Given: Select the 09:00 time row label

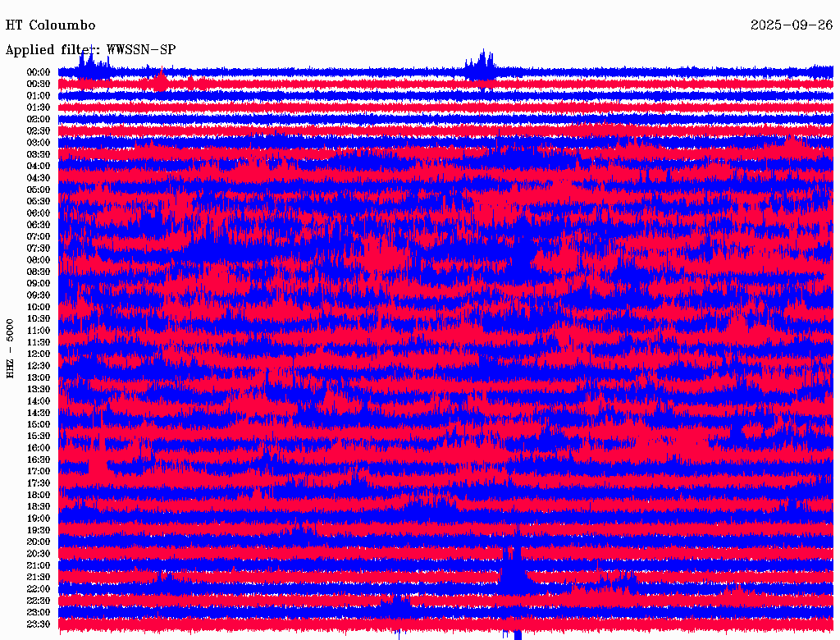Looking at the screenshot, I should tap(39, 284).
